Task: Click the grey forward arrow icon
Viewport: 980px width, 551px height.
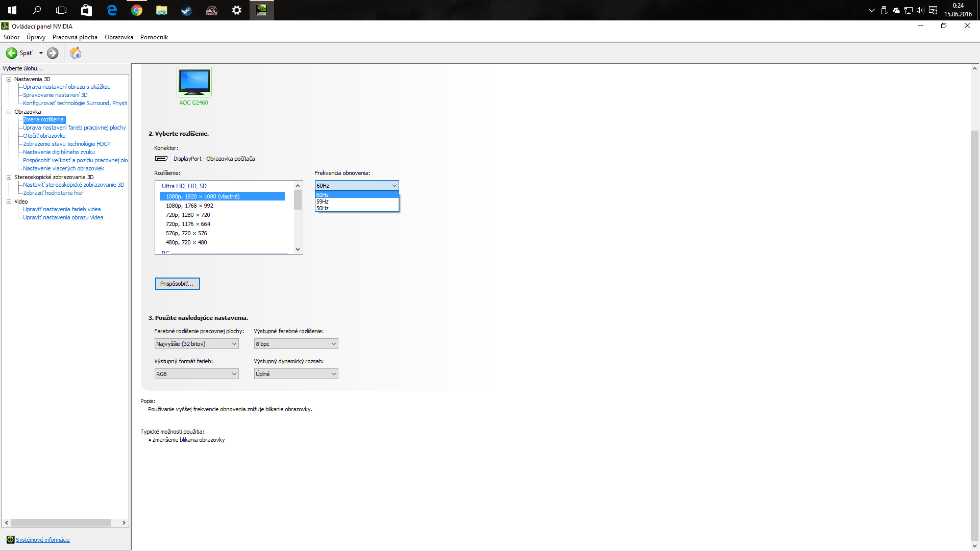Action: 53,53
